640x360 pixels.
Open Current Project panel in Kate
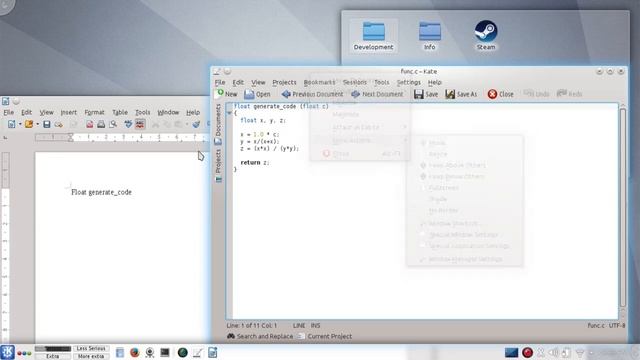(324, 336)
